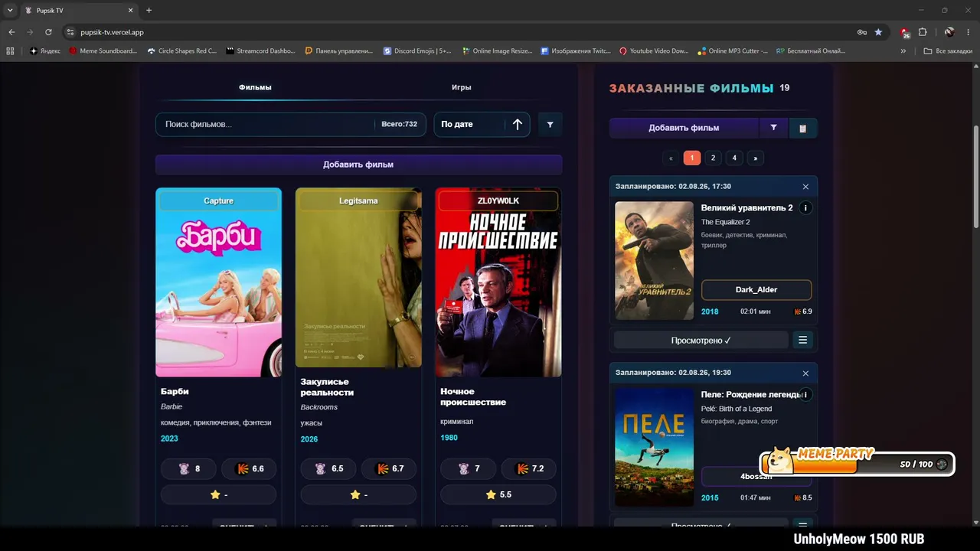Click the Legitsama user tag

358,201
